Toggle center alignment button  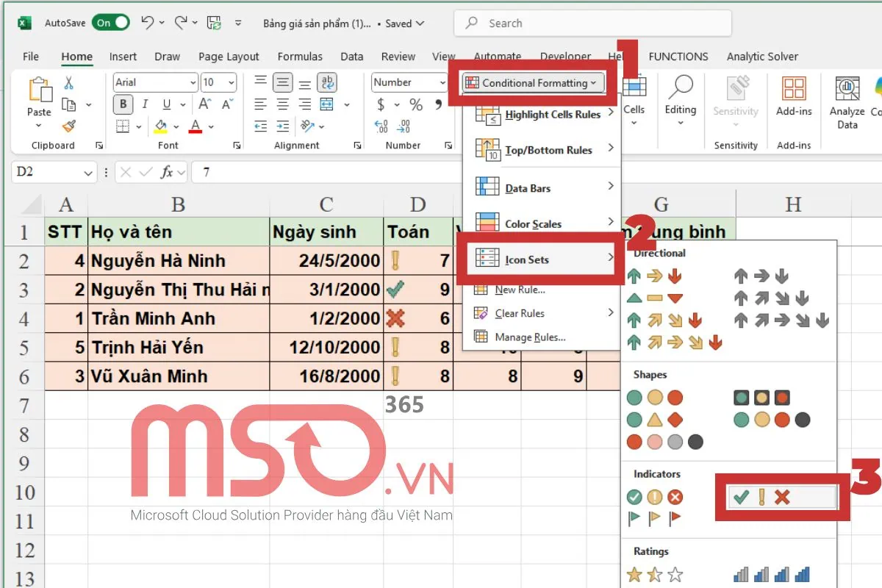283,104
